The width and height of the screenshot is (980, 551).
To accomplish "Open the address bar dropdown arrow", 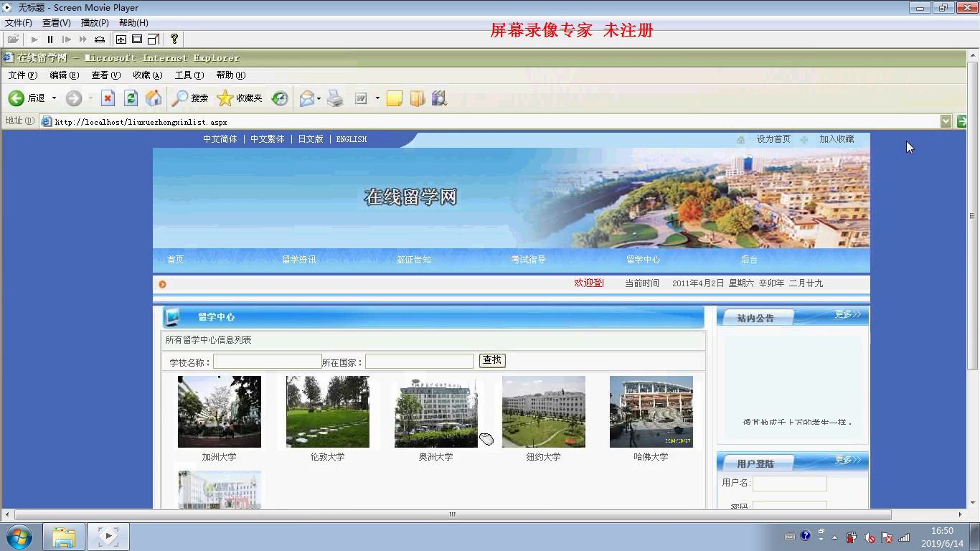I will click(946, 121).
